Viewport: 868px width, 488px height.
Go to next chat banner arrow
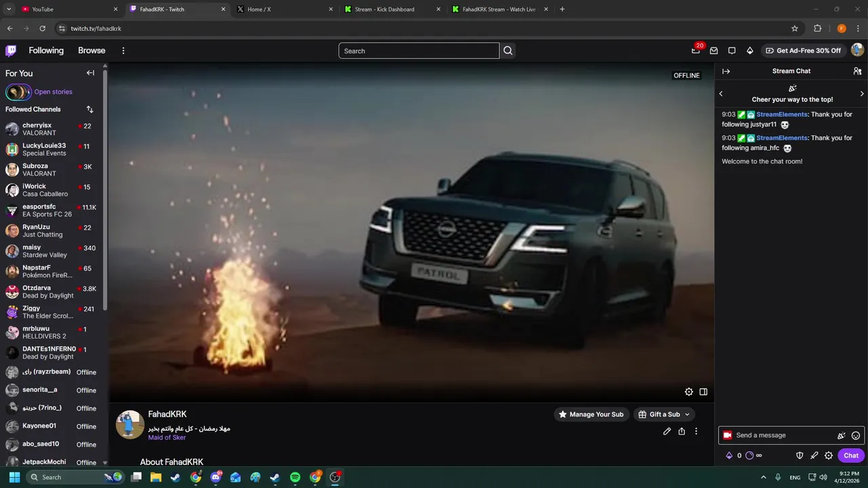pyautogui.click(x=862, y=94)
